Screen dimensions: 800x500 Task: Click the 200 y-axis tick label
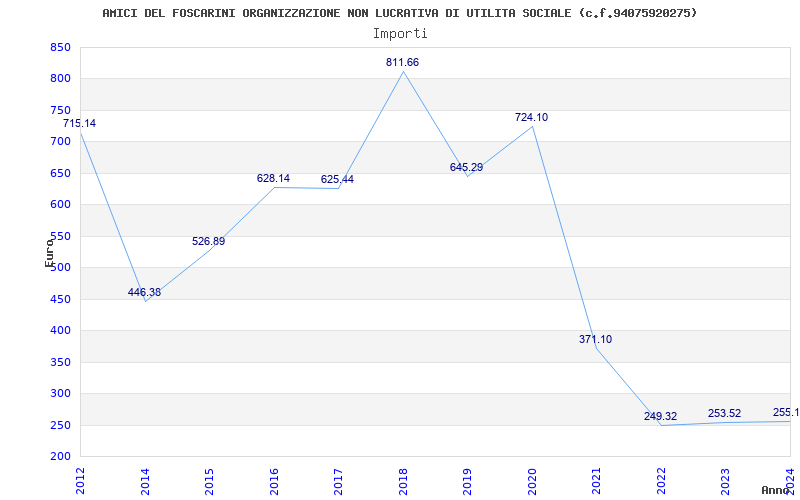pyautogui.click(x=60, y=457)
